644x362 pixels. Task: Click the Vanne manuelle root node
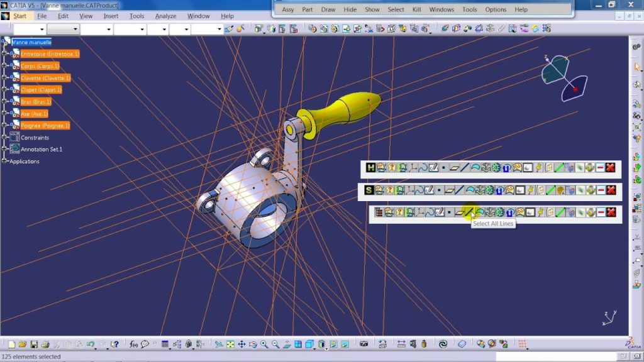[x=31, y=42]
